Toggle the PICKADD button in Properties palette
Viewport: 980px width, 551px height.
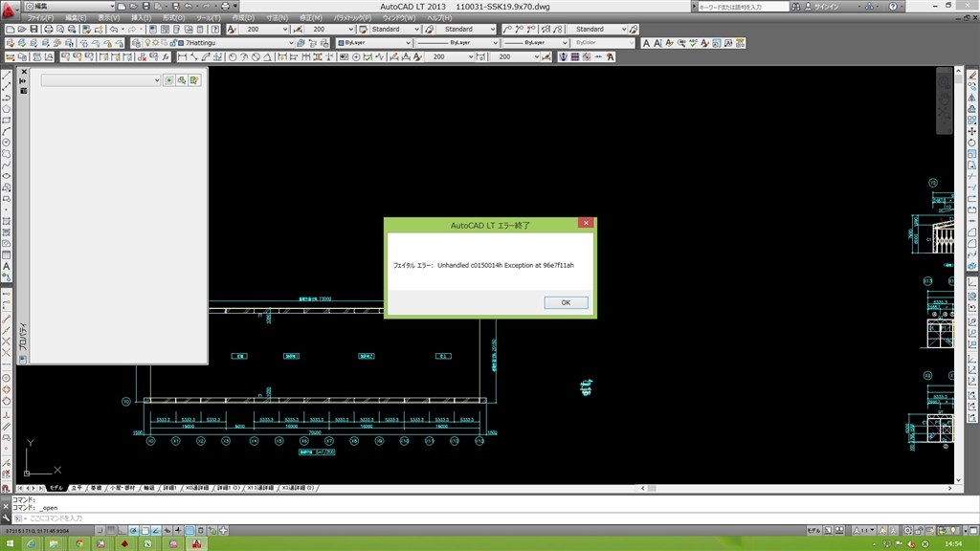pyautogui.click(x=168, y=80)
